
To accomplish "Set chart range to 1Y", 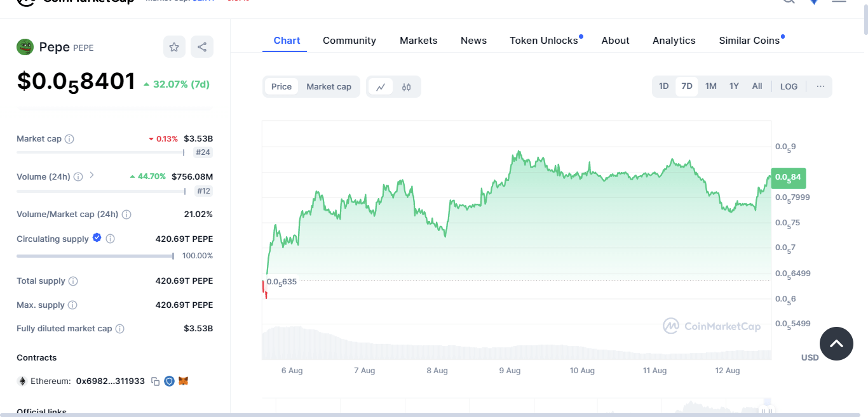I will (x=734, y=86).
